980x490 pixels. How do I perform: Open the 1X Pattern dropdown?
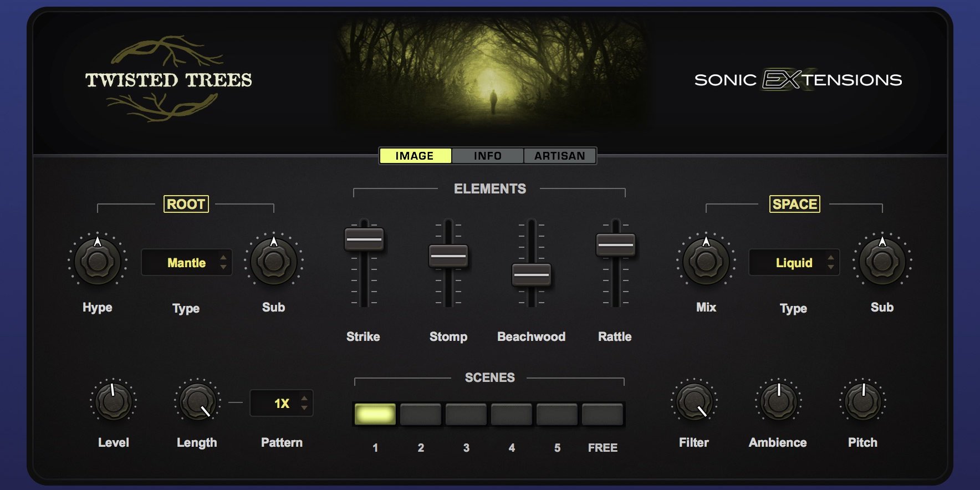pyautogui.click(x=282, y=404)
